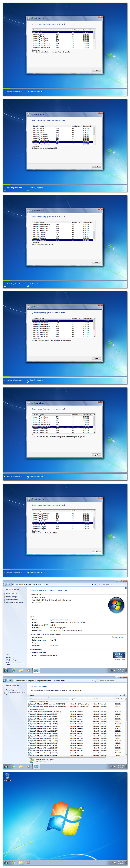Click 'Learn more online' under genuine badge
The width and height of the screenshot is (130, 868).
coord(119,660)
